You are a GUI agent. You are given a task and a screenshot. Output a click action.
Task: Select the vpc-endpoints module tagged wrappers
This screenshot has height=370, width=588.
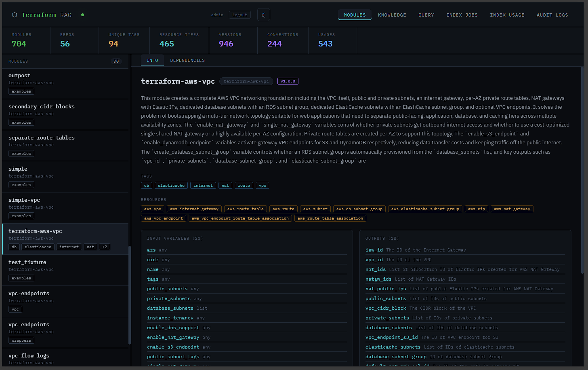(65, 332)
